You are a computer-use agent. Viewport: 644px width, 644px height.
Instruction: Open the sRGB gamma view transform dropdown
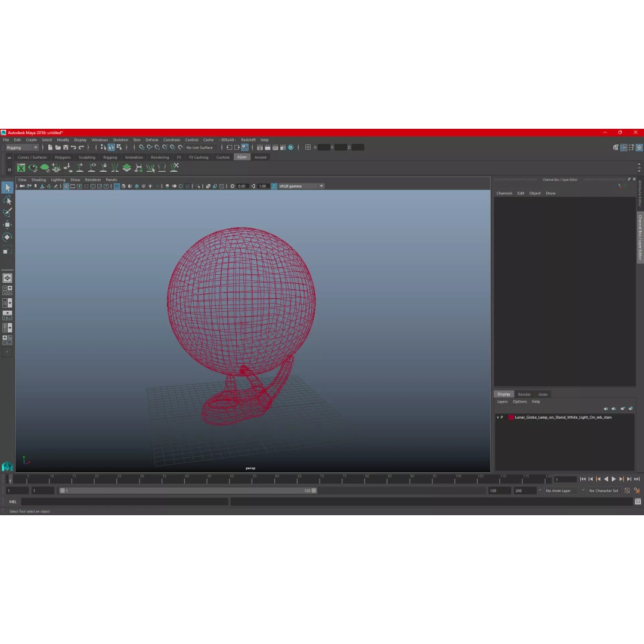302,186
